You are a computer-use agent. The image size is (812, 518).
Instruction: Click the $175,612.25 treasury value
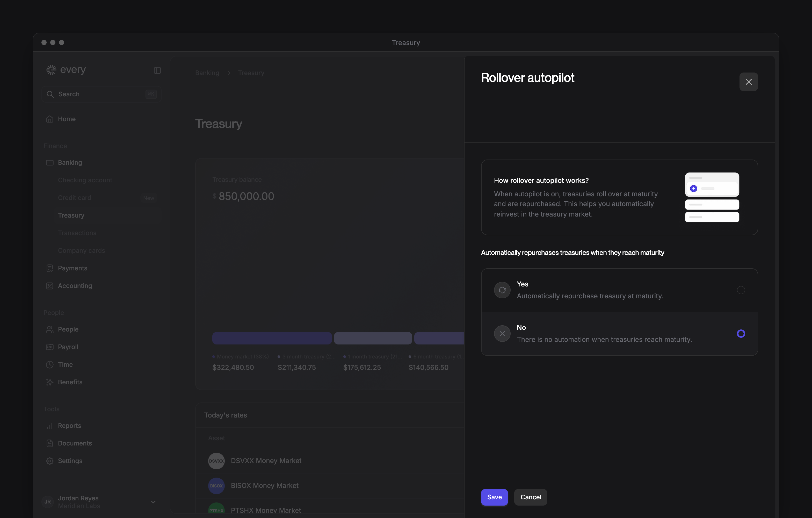(362, 367)
